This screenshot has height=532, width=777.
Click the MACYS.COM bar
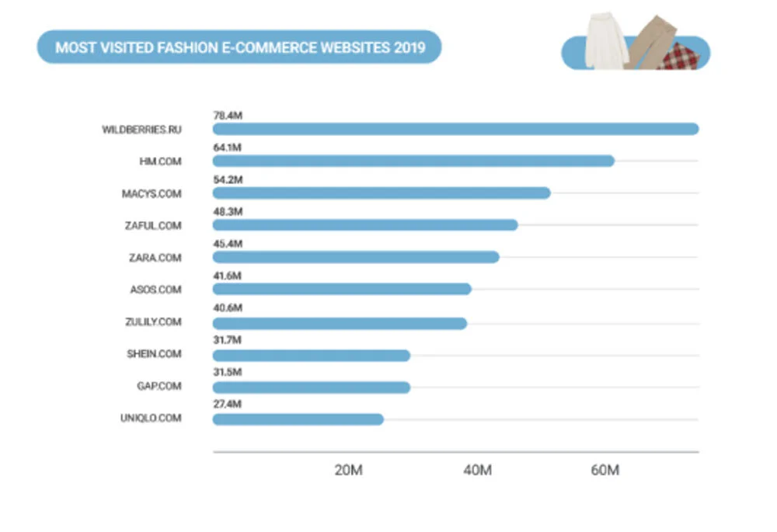[x=381, y=193]
